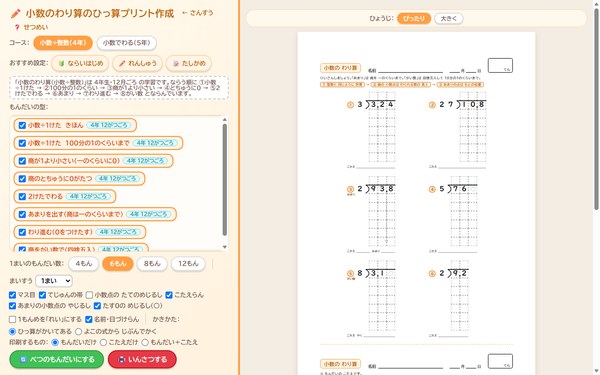Toggle 商が1より小さい(一のくらいに0) checkbox
Screen dimensions: 600x375
(22, 161)
